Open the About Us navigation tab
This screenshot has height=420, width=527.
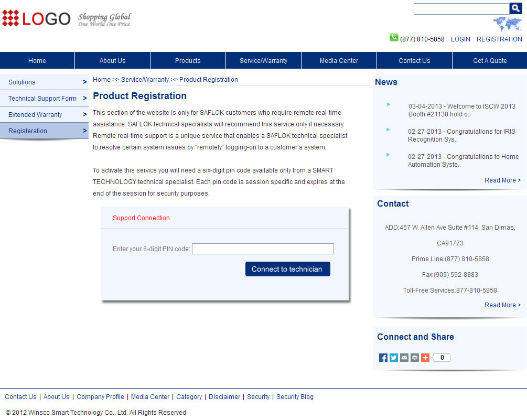click(112, 60)
